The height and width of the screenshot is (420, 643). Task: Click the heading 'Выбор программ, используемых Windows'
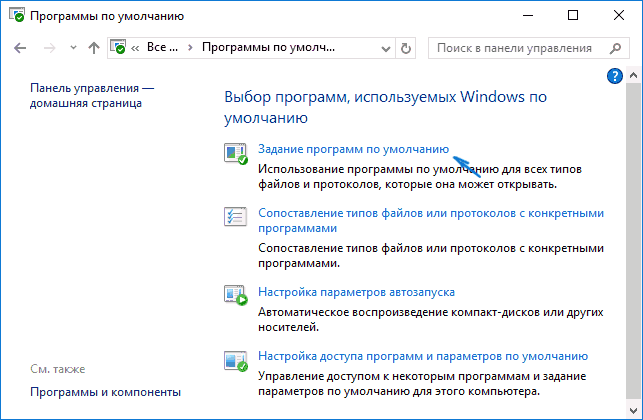click(x=385, y=107)
